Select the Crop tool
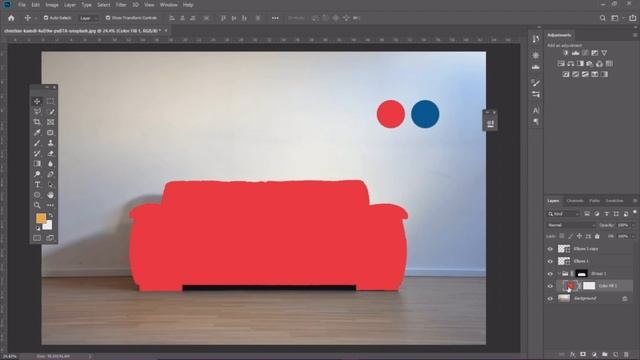The height and width of the screenshot is (360, 640). 37,122
